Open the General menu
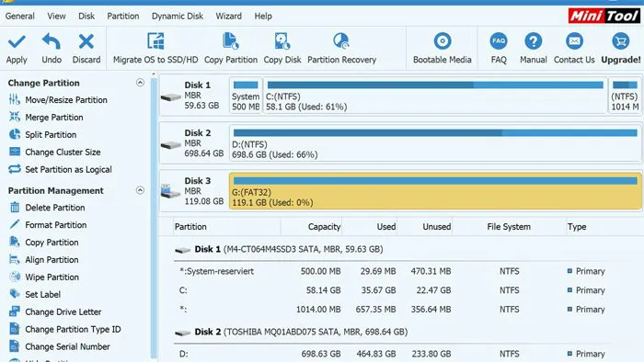Screen dimensions: 644x362 (19, 16)
